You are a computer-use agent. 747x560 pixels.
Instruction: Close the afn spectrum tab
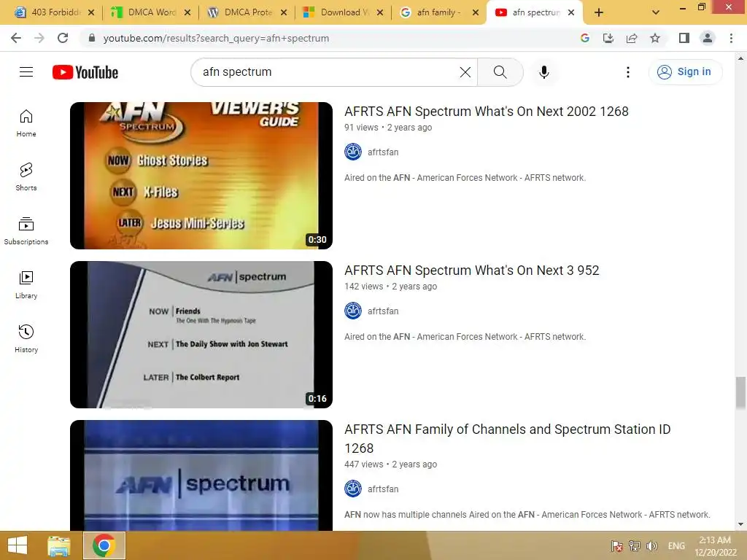click(x=571, y=12)
